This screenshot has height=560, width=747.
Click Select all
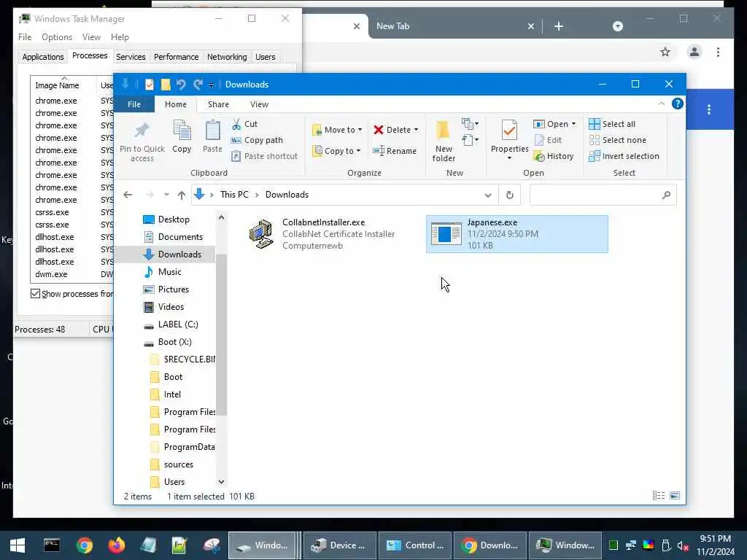(x=612, y=124)
